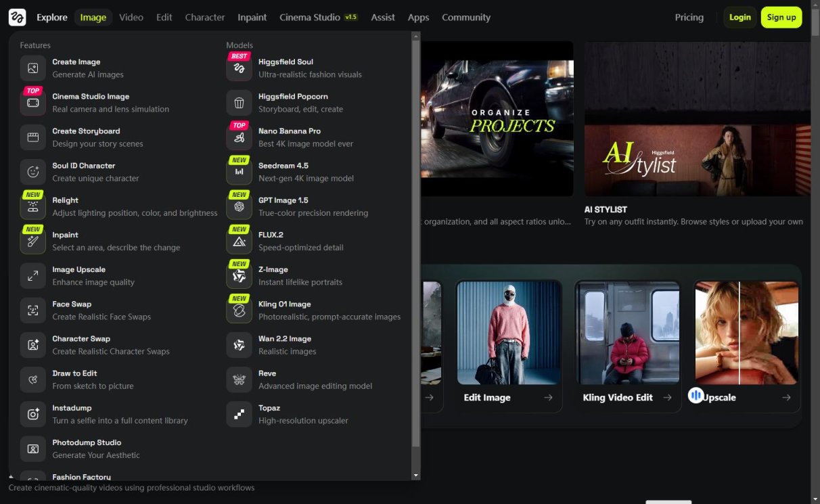Click the Reve butterfly icon
Viewport: 820px width, 504px height.
click(239, 380)
